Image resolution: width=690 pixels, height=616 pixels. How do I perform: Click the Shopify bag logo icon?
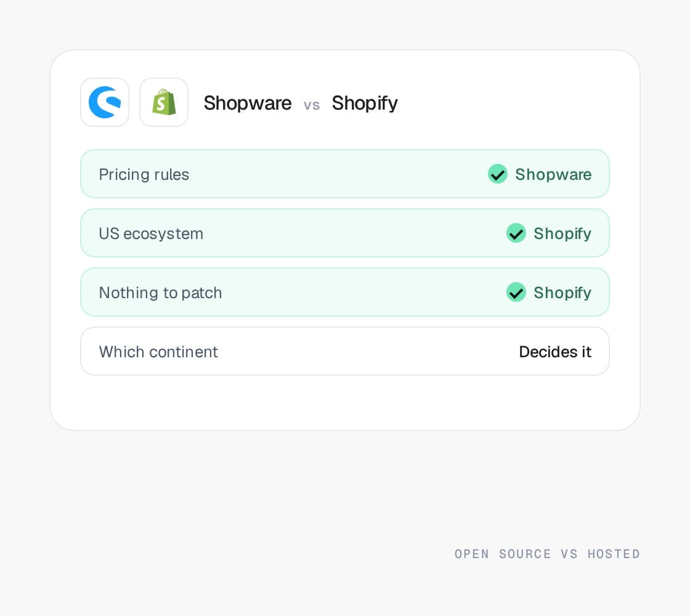(164, 102)
